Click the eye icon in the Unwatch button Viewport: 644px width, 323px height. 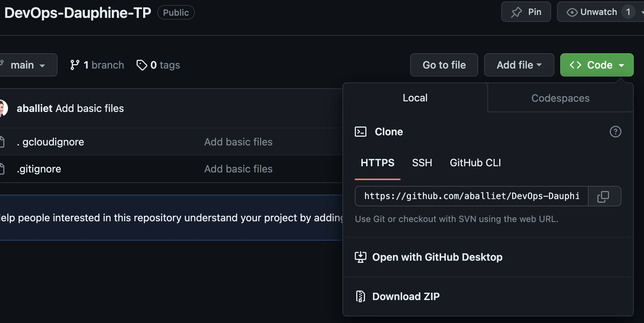(572, 12)
